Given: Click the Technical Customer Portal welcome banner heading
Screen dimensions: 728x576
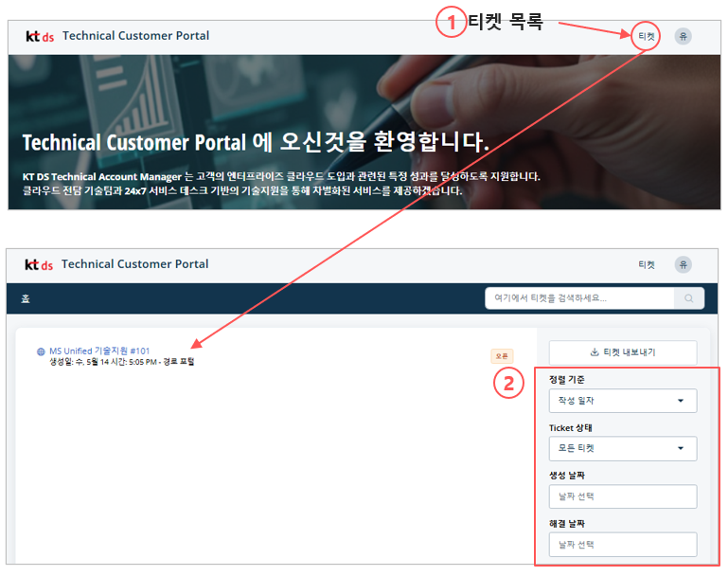Looking at the screenshot, I should tap(256, 142).
